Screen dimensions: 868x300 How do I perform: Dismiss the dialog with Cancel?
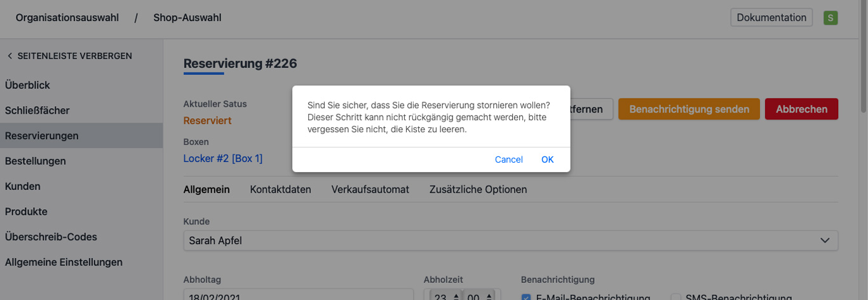[508, 160]
